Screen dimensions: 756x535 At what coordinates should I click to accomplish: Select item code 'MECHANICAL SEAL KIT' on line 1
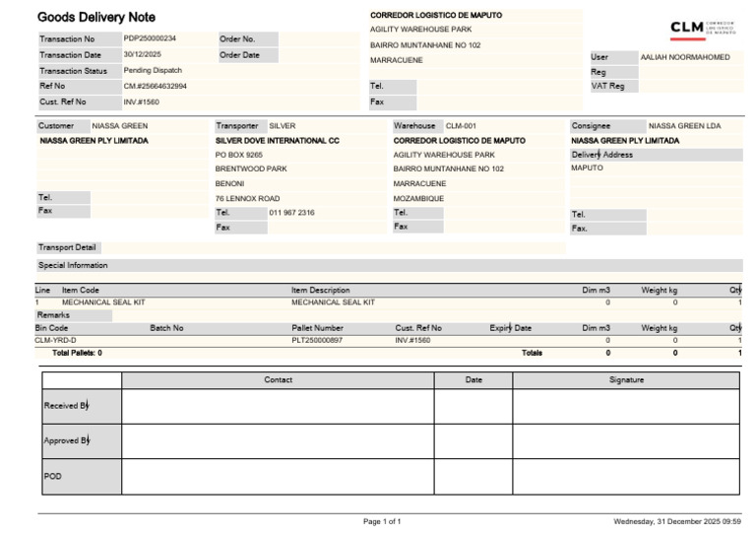103,302
